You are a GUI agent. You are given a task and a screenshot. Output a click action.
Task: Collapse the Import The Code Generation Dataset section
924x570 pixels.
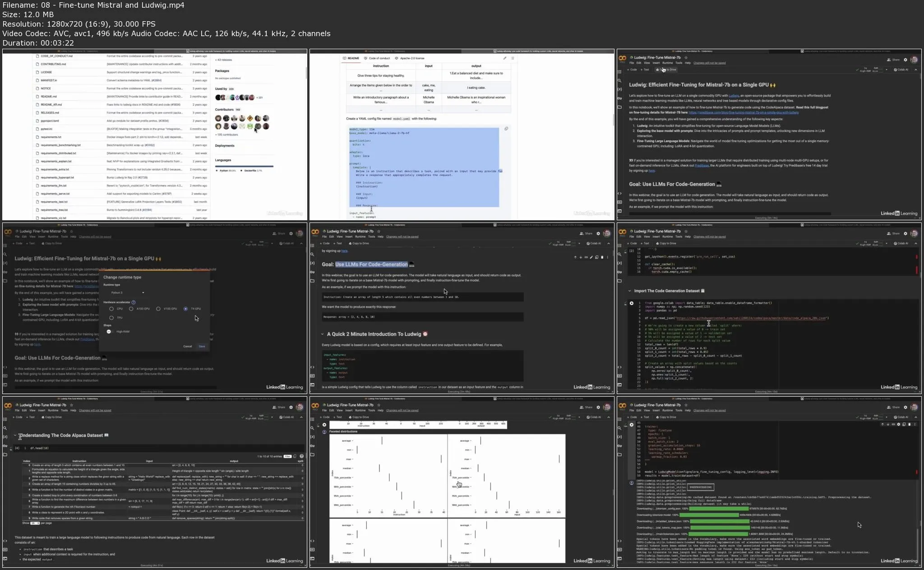(x=630, y=291)
